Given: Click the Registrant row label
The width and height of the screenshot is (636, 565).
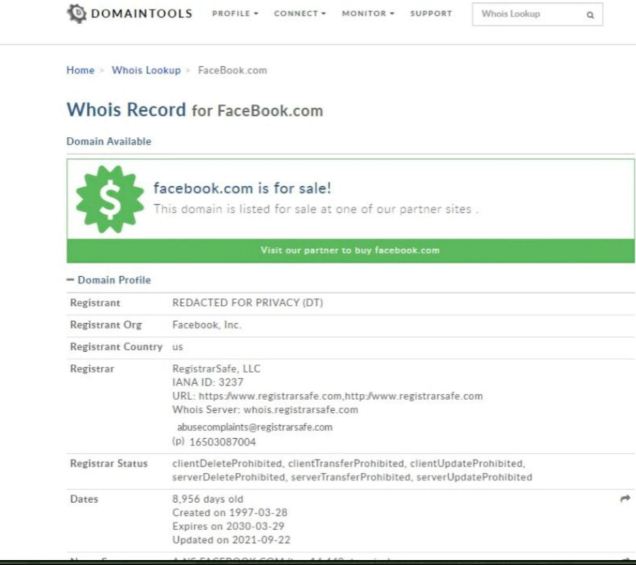Looking at the screenshot, I should click(x=95, y=303).
